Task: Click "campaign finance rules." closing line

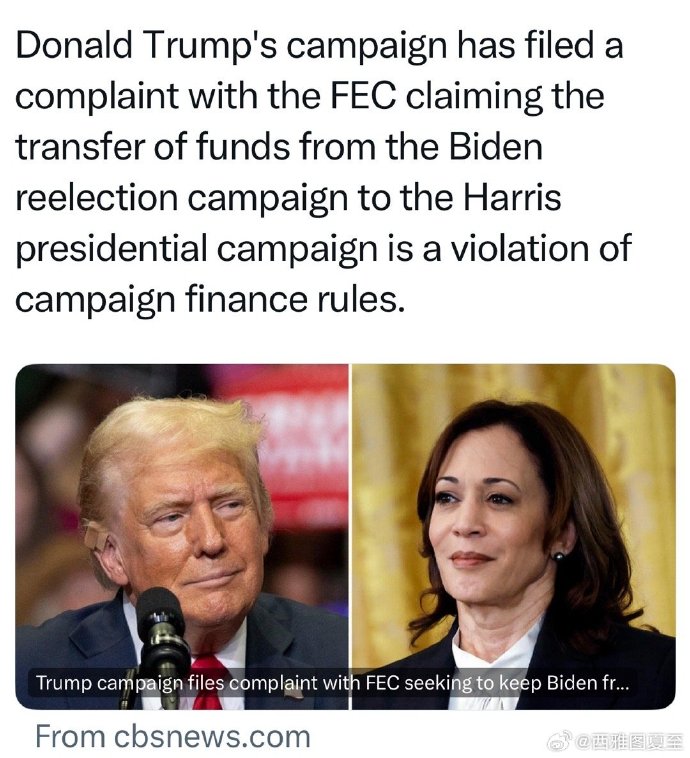Action: 209,300
